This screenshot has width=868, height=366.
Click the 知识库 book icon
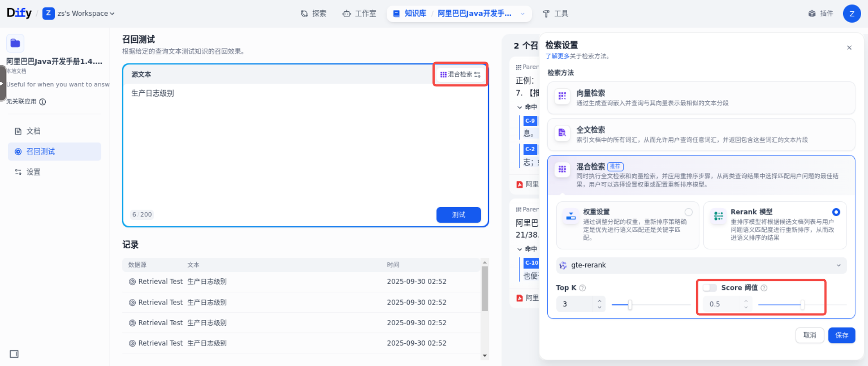pos(396,14)
